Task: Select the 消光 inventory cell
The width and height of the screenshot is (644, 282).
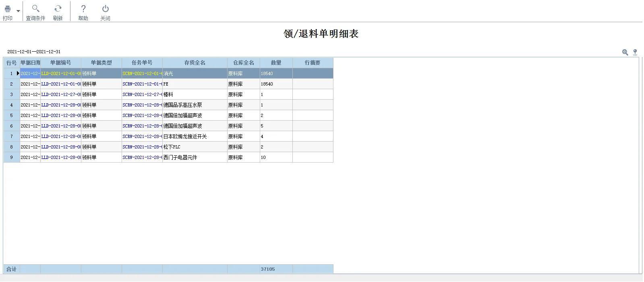Action: [x=195, y=73]
